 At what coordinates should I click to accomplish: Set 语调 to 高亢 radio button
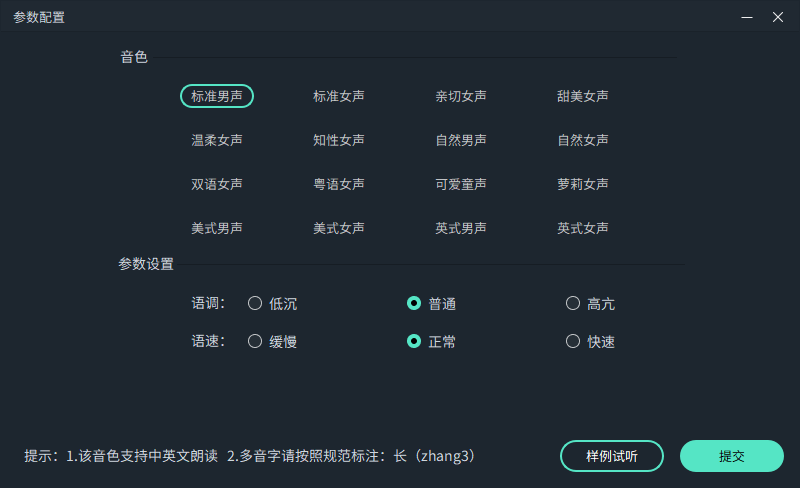[573, 303]
